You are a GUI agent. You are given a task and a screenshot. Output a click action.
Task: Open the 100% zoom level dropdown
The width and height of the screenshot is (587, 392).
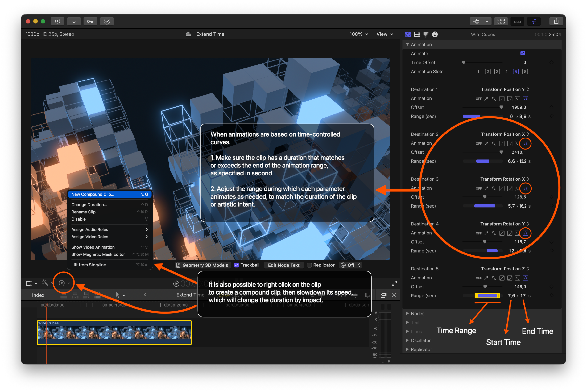359,34
